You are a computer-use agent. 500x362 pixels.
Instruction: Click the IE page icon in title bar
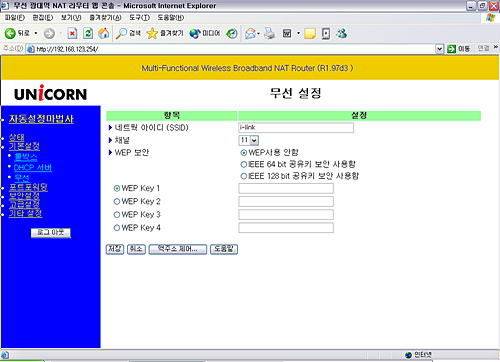pos(4,6)
